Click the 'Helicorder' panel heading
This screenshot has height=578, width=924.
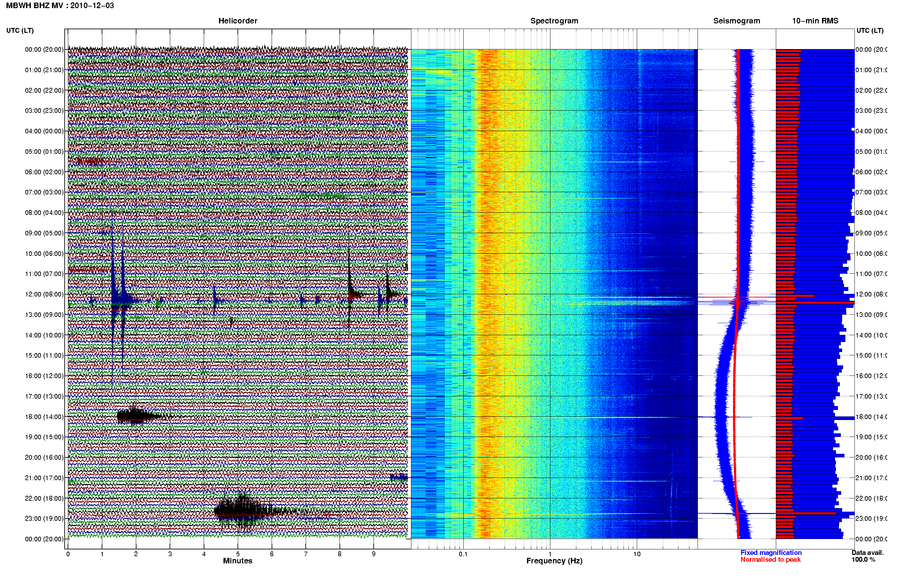[x=237, y=21]
